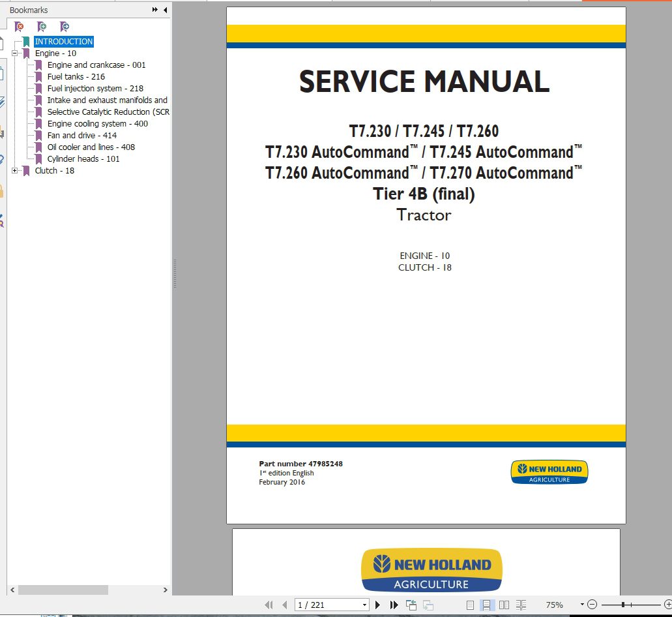
Task: Click the delete bookmark icon
Action: (x=19, y=27)
